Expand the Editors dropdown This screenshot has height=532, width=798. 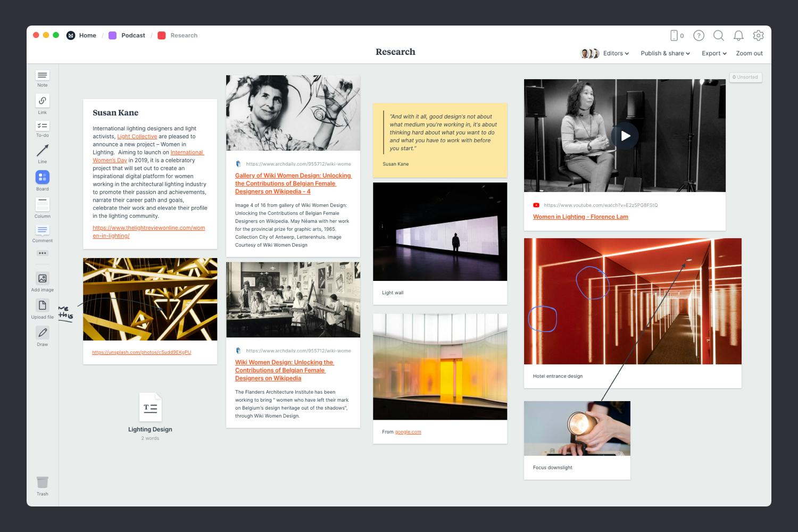[614, 53]
